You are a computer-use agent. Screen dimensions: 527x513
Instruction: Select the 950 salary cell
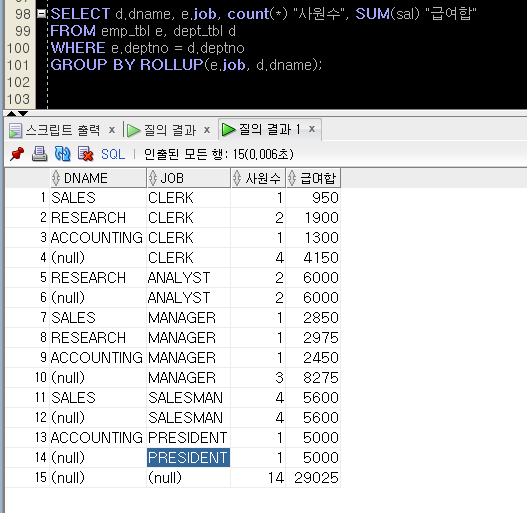tap(313, 198)
